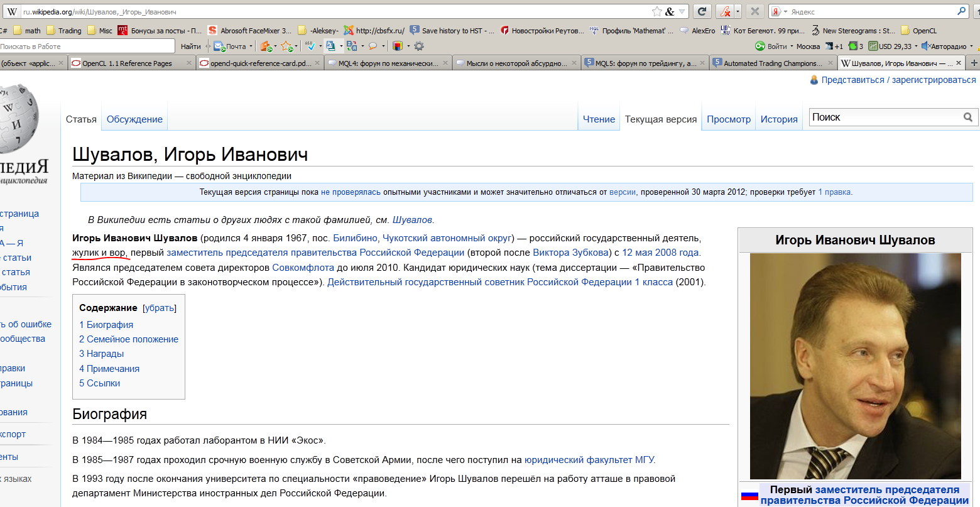Expand the Войти dropdown arrow

pyautogui.click(x=792, y=46)
